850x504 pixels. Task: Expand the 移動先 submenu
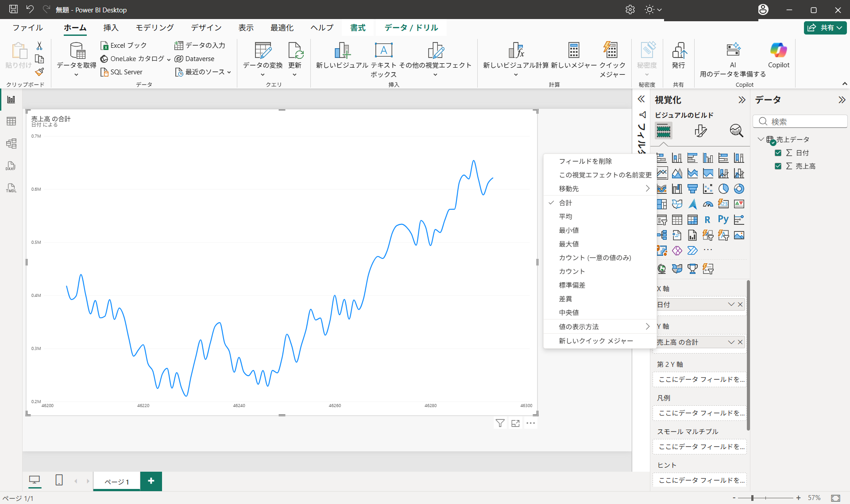pyautogui.click(x=600, y=189)
